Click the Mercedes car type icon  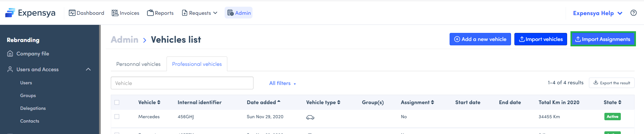pyautogui.click(x=310, y=117)
